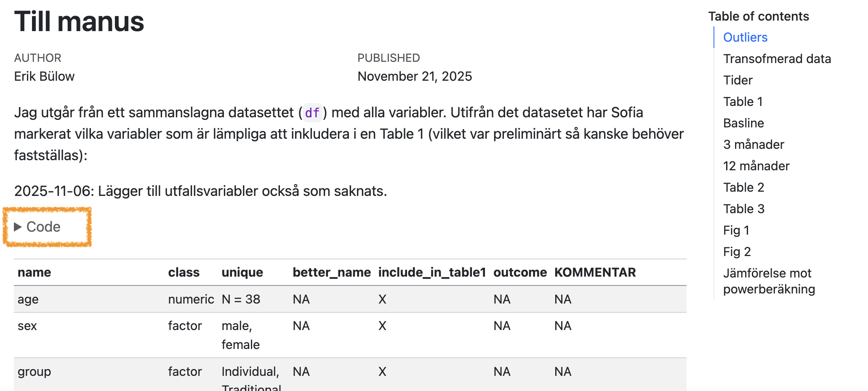Open the Basline contents entry
Screen dimensions: 868x391
tap(743, 123)
